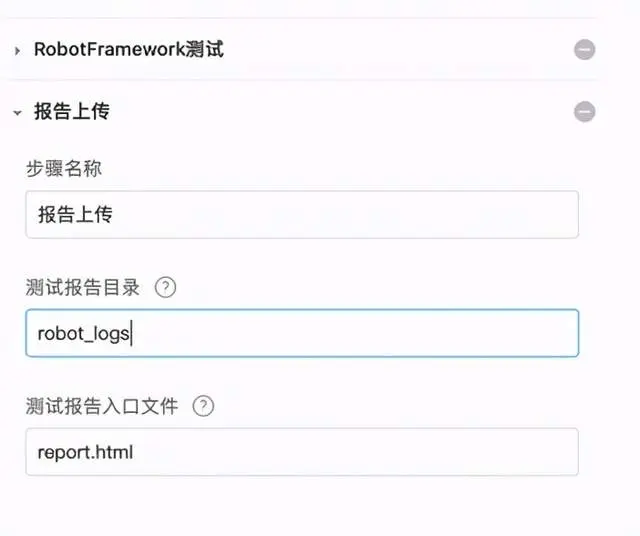Image resolution: width=640 pixels, height=536 pixels.
Task: Click the RobotFramework测试 section title
Action: click(x=128, y=49)
